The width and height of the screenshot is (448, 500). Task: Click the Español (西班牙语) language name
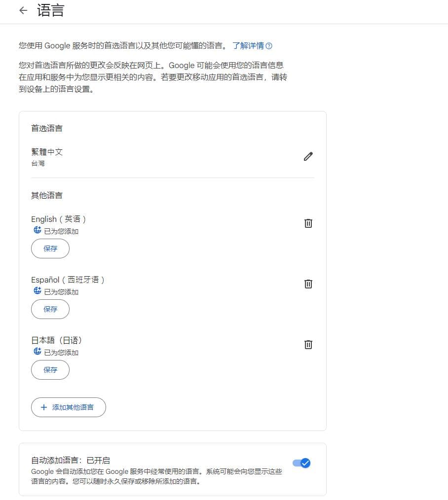pyautogui.click(x=68, y=280)
